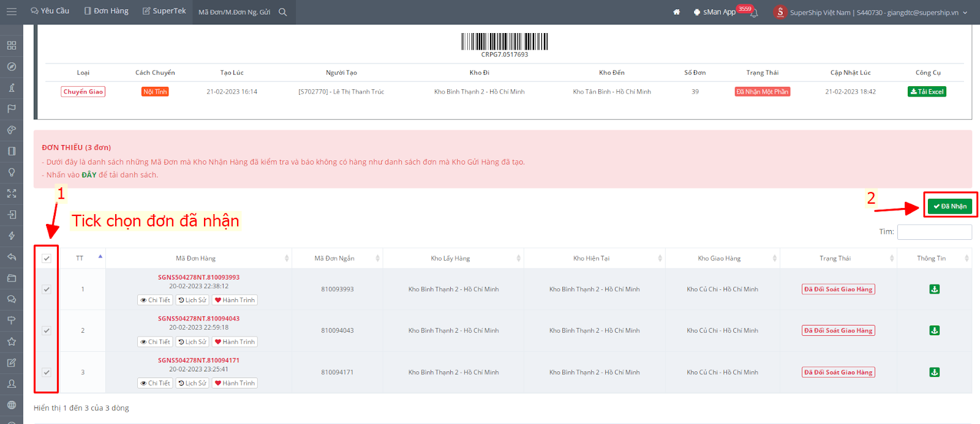Open order link SGNS504278NT.810093993
Screen dimensions: 980x424
[198, 277]
